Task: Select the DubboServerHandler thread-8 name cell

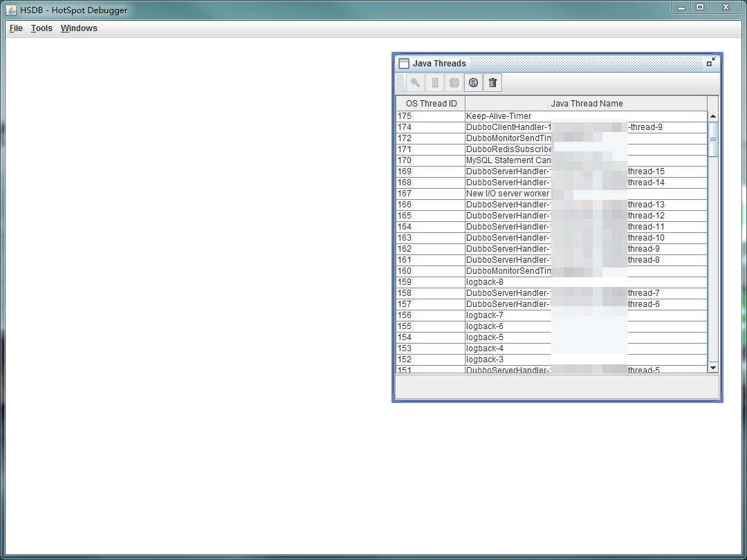Action: 587,260
